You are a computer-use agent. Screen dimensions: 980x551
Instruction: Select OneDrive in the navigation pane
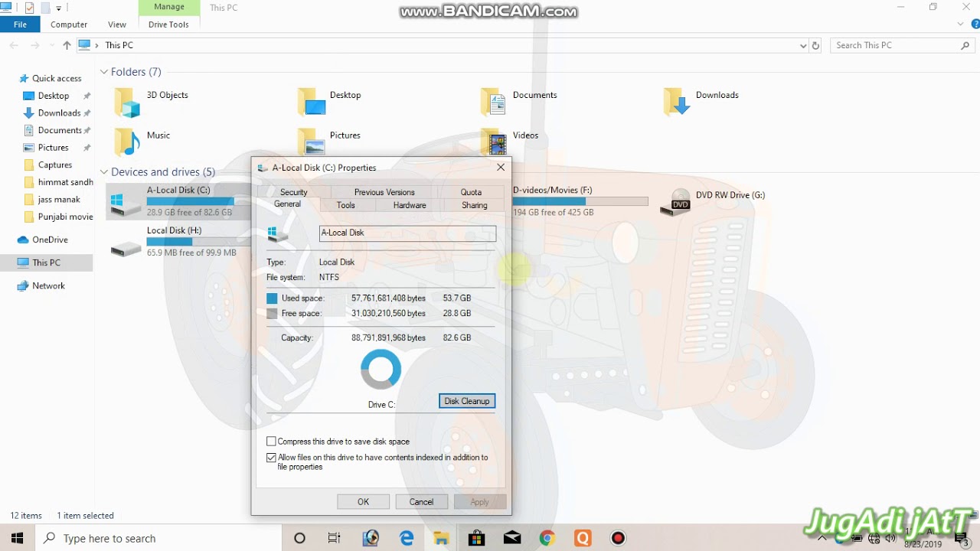tap(50, 240)
